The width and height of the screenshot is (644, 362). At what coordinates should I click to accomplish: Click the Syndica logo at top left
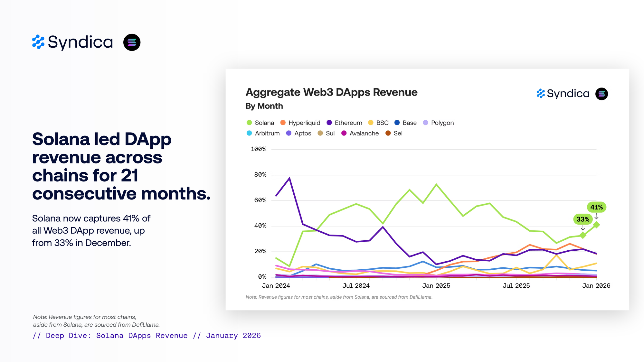72,42
